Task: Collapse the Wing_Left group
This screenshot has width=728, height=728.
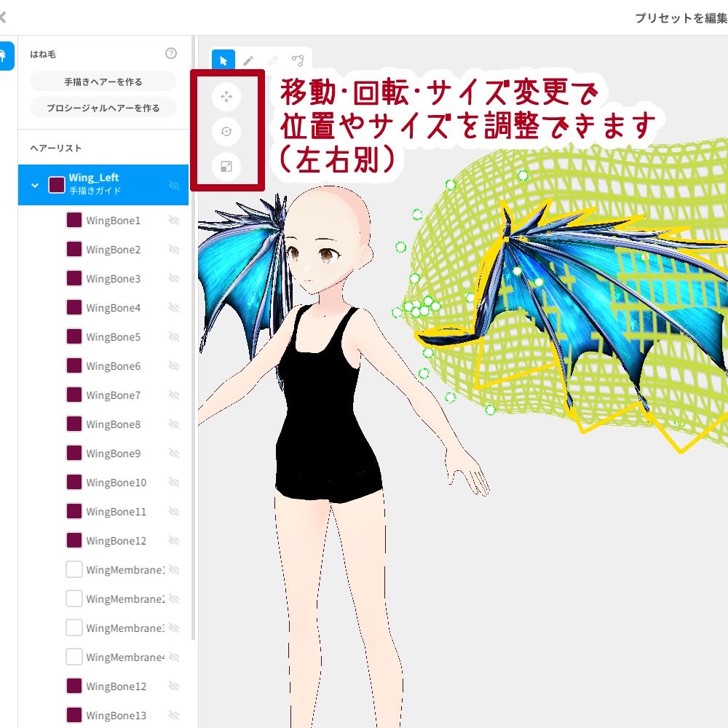Action: (34, 184)
